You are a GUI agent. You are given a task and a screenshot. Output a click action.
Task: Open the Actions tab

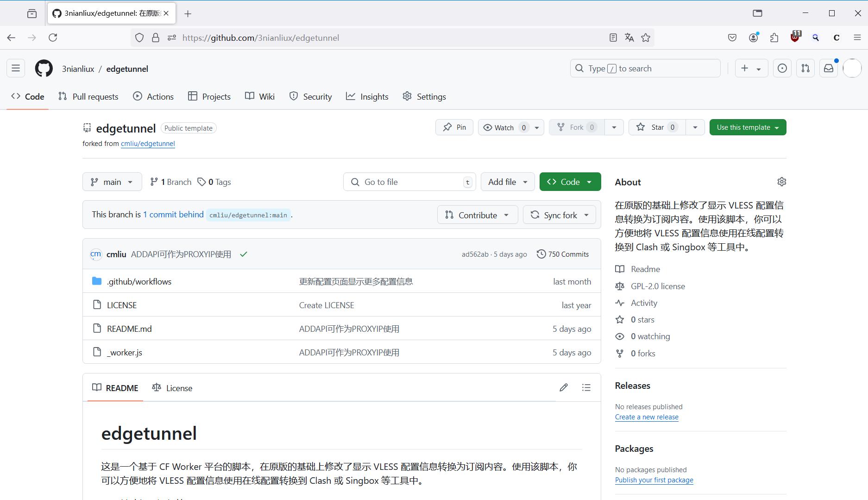[153, 96]
